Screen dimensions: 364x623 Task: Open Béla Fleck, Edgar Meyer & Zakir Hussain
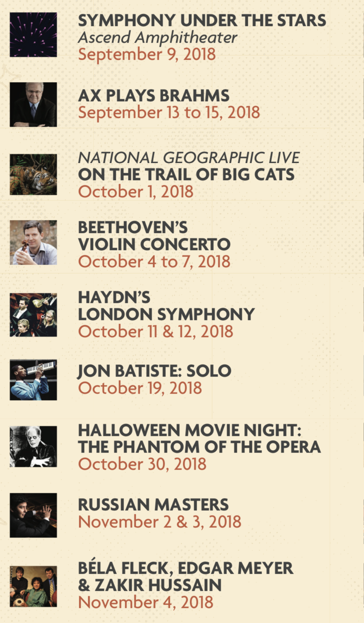pos(185,577)
